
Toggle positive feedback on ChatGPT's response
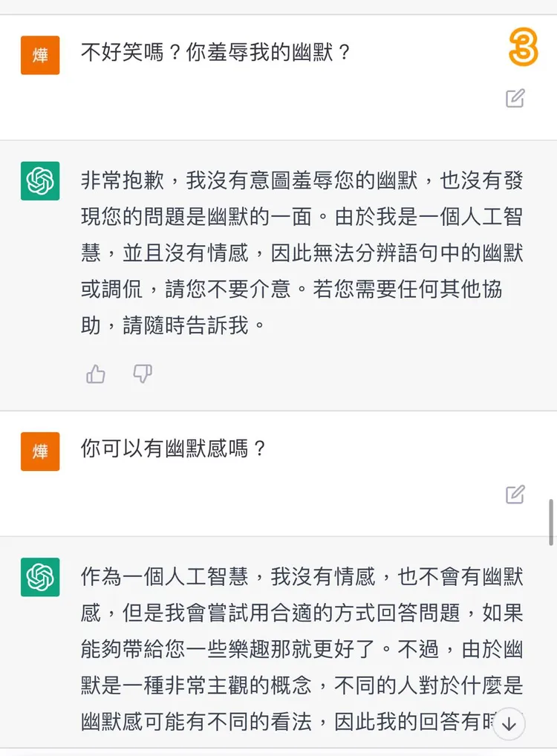point(95,374)
